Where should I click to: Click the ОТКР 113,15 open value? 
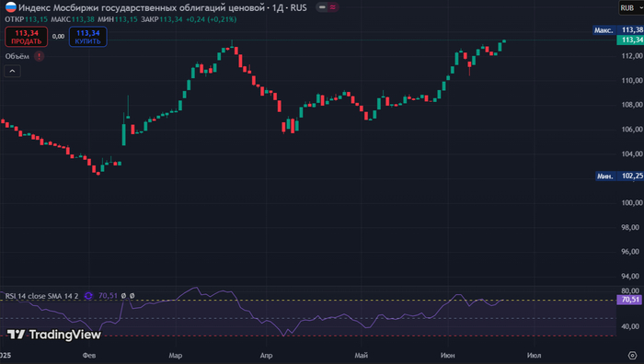(x=27, y=19)
